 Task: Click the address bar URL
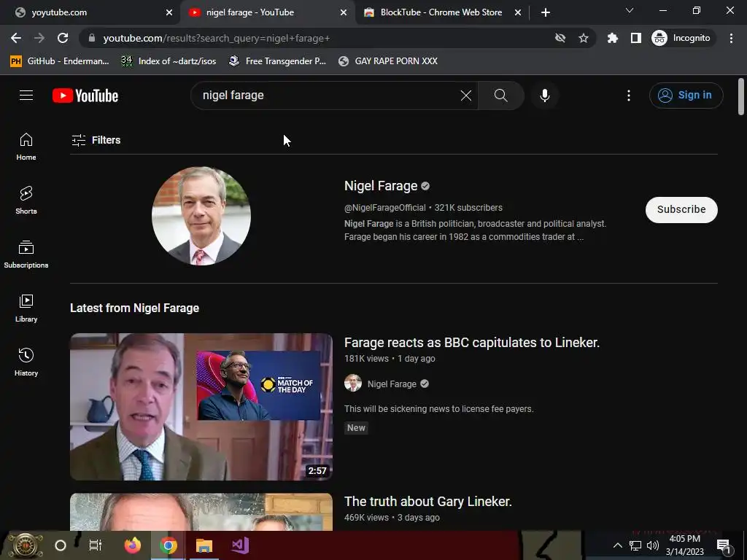click(x=217, y=38)
